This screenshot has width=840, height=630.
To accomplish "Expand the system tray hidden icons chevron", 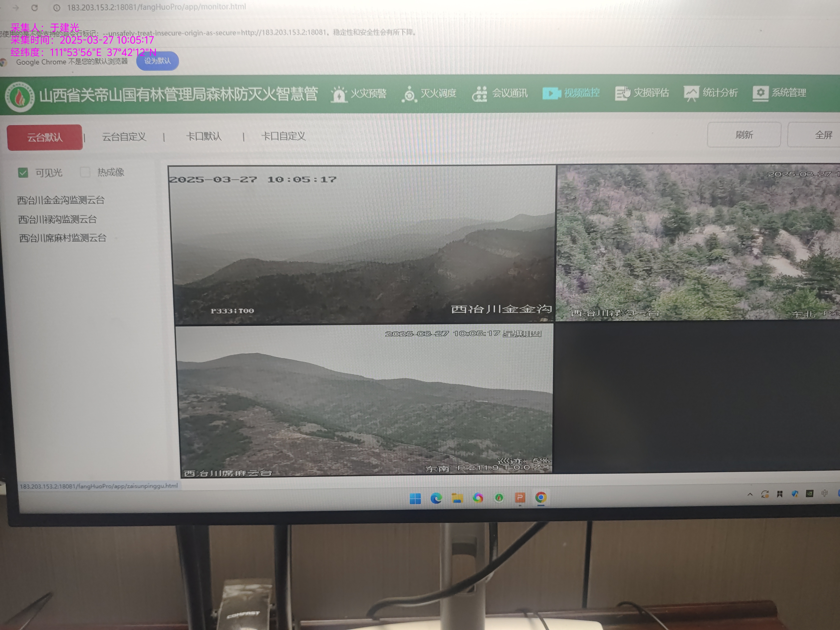I will point(750,494).
